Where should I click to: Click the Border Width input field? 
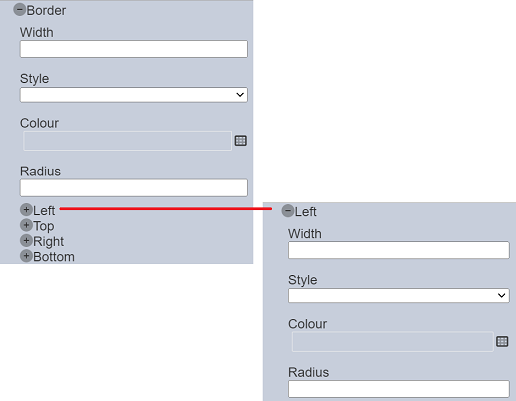(134, 49)
